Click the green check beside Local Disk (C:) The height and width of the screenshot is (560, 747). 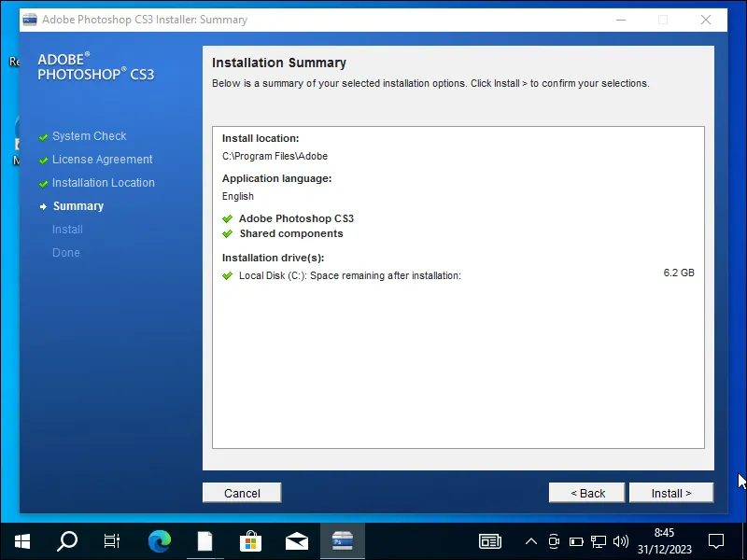(227, 275)
